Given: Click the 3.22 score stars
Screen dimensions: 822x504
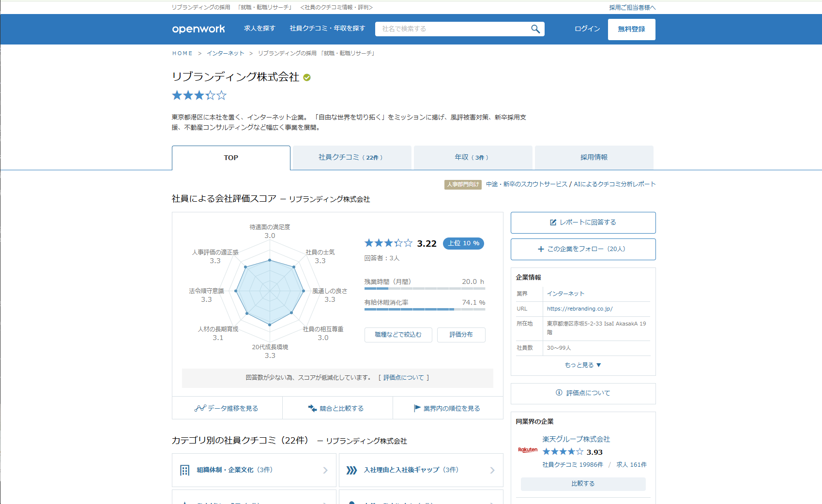Looking at the screenshot, I should 388,243.
